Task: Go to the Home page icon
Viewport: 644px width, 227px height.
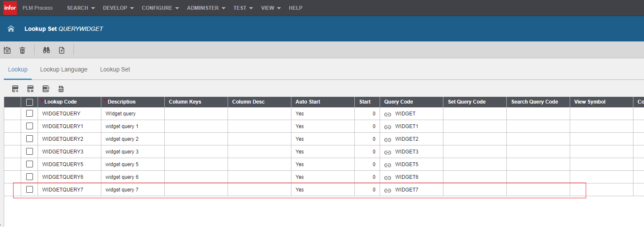Action: (x=11, y=29)
